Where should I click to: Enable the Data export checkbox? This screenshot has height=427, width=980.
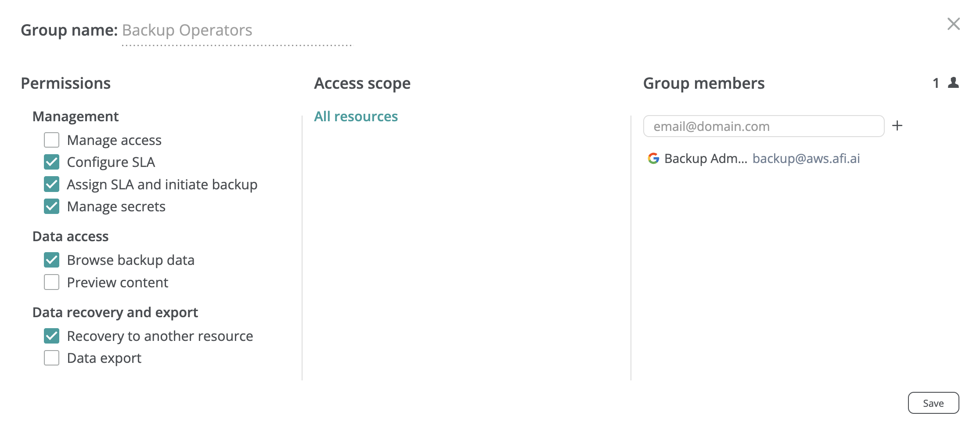click(x=52, y=358)
